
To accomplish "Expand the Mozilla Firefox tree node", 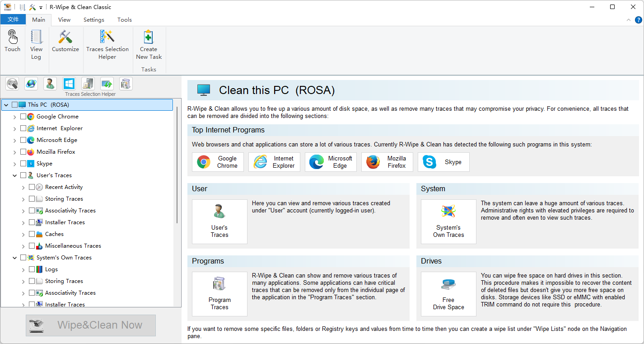I will [14, 152].
